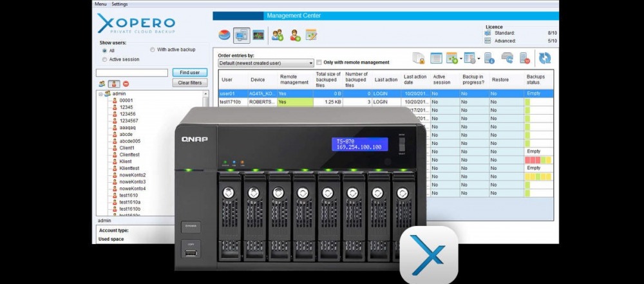Image resolution: width=644 pixels, height=284 pixels.
Task: Select user aaaqaq in the tree
Action: [128, 128]
